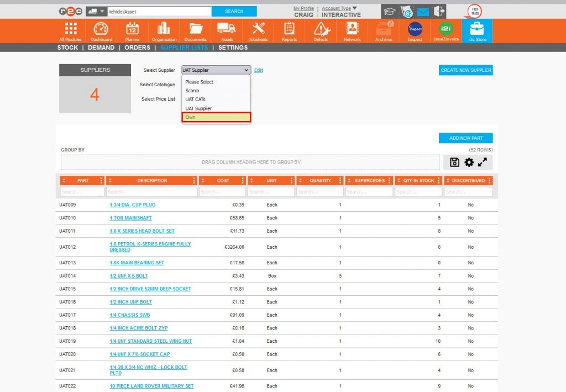Click the CREATE NEW SUPPLIER button
This screenshot has width=566, height=392.
click(x=465, y=70)
